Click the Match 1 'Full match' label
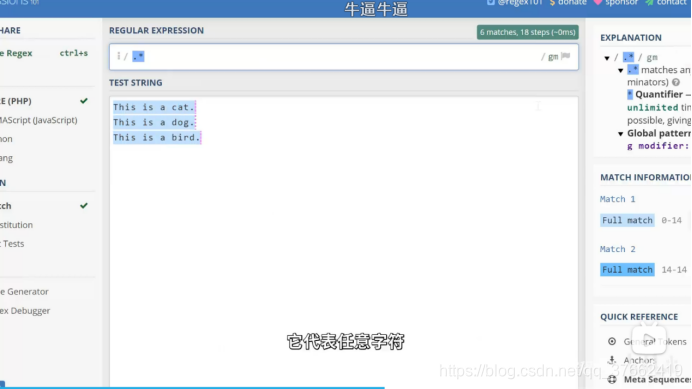Image resolution: width=692 pixels, height=389 pixels. pyautogui.click(x=627, y=220)
